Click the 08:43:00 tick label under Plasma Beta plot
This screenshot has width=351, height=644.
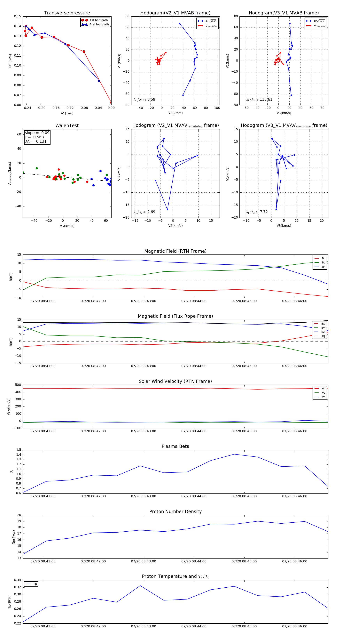143,496
